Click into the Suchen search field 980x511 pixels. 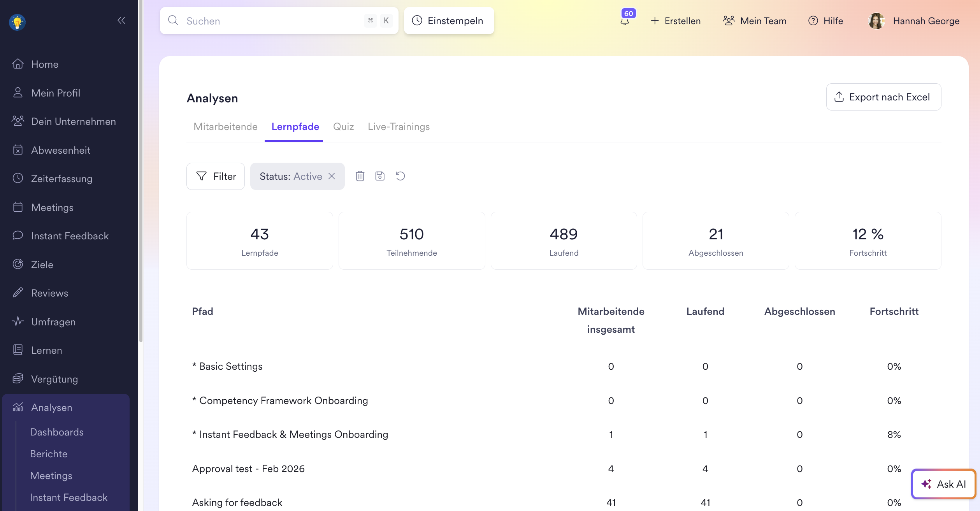click(x=272, y=21)
